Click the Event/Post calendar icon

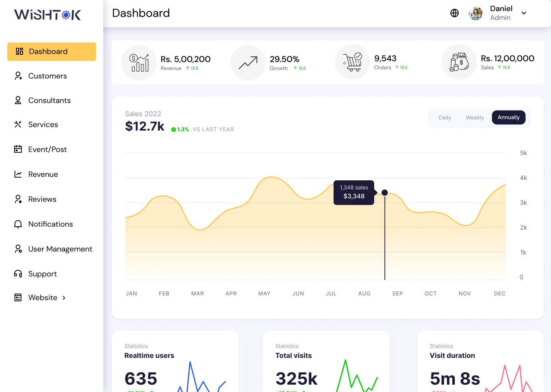[18, 149]
